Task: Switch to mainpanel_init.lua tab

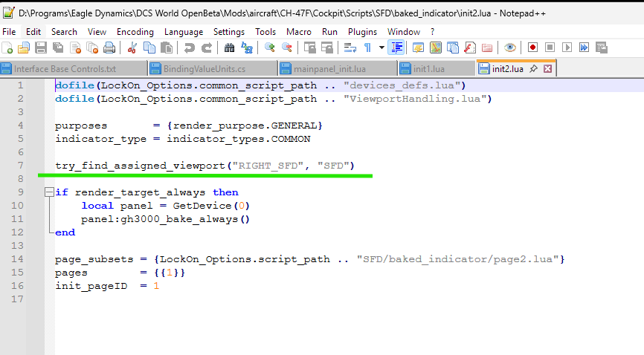Action: pos(338,68)
